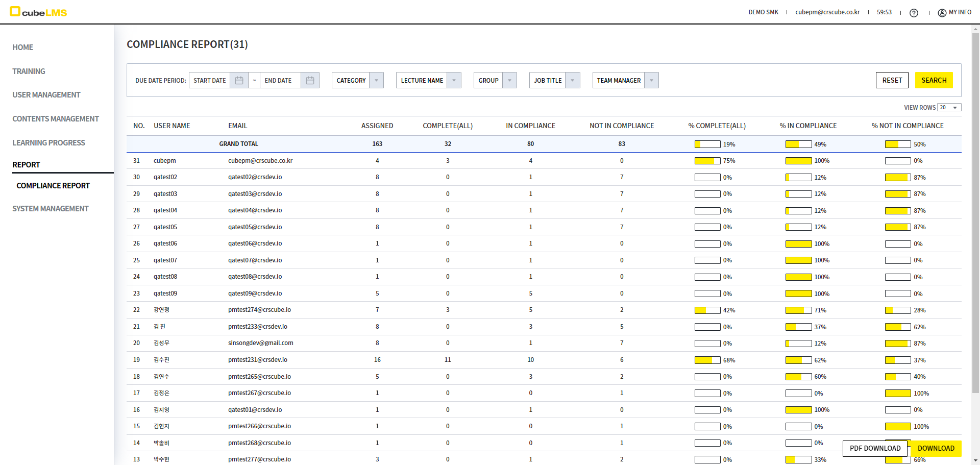Click the cubeLMS logo
Viewport: 980px width, 465px height.
(x=39, y=12)
